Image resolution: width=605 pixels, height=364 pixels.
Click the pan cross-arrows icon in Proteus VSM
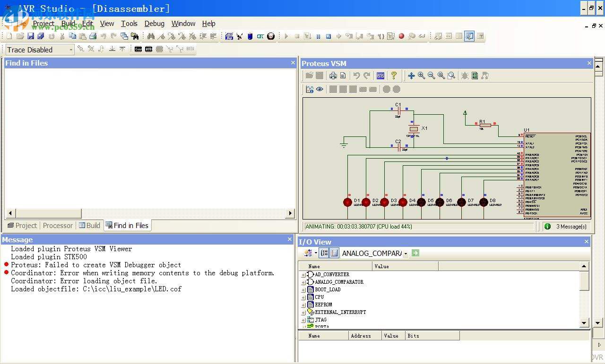coord(411,76)
